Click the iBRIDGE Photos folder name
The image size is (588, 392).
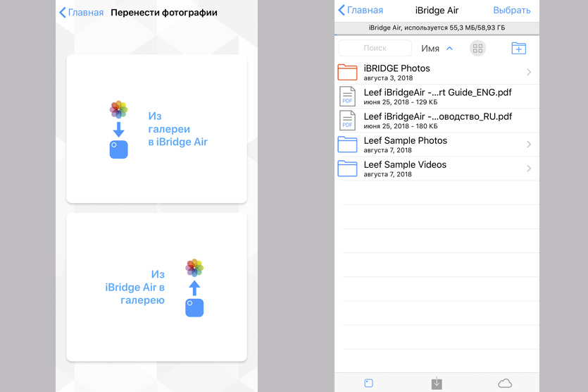pos(396,68)
